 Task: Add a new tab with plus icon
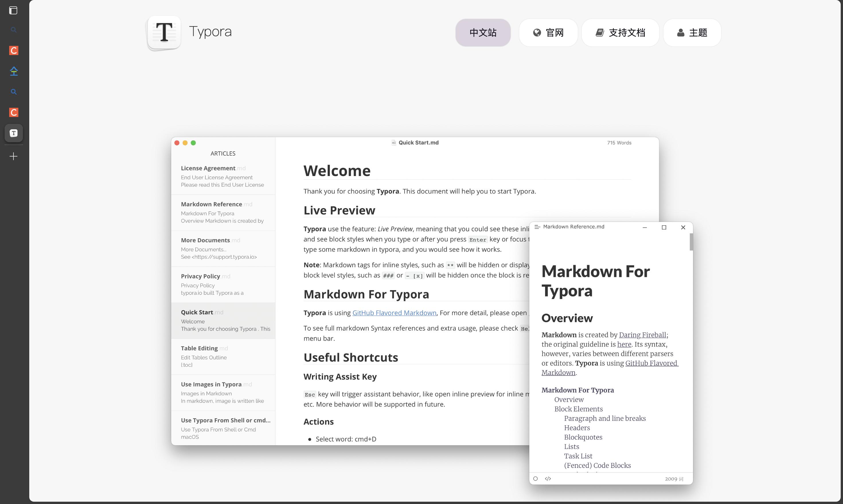click(x=13, y=156)
